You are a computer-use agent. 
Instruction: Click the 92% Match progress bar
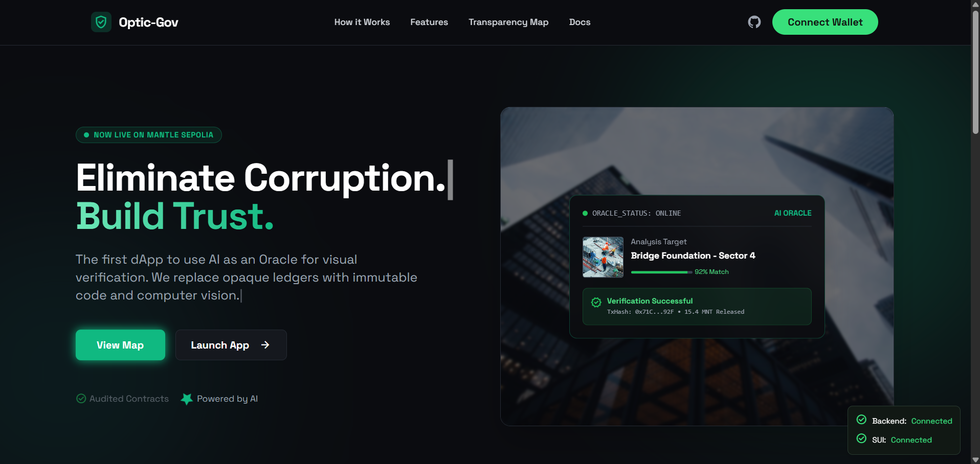(x=661, y=272)
